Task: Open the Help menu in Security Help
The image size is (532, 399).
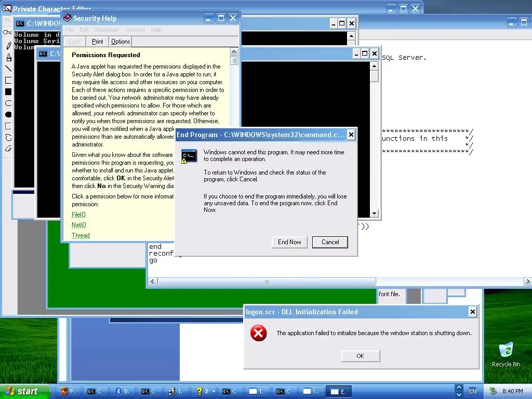Action: (x=156, y=30)
